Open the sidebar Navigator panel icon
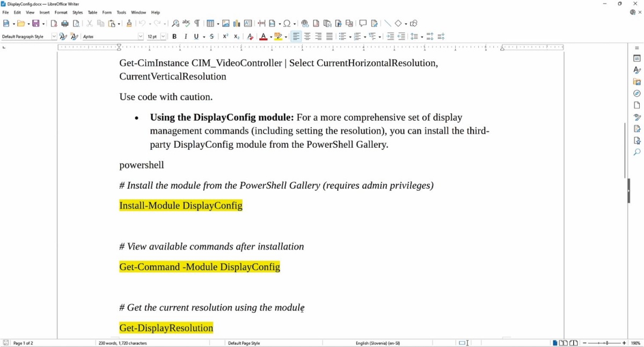 (x=637, y=93)
